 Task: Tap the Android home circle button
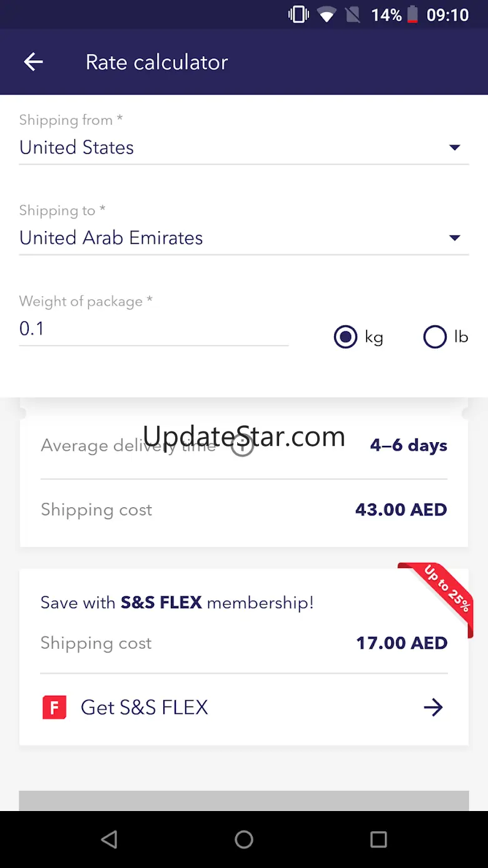coord(244,839)
